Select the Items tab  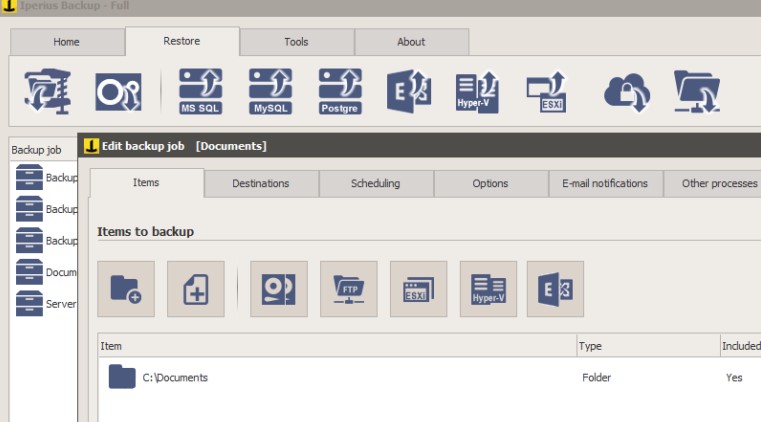point(147,182)
